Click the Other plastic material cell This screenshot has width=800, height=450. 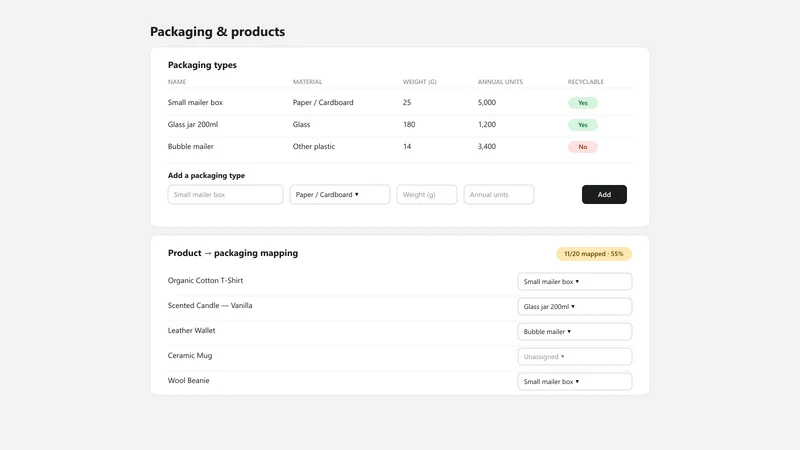[x=314, y=146]
